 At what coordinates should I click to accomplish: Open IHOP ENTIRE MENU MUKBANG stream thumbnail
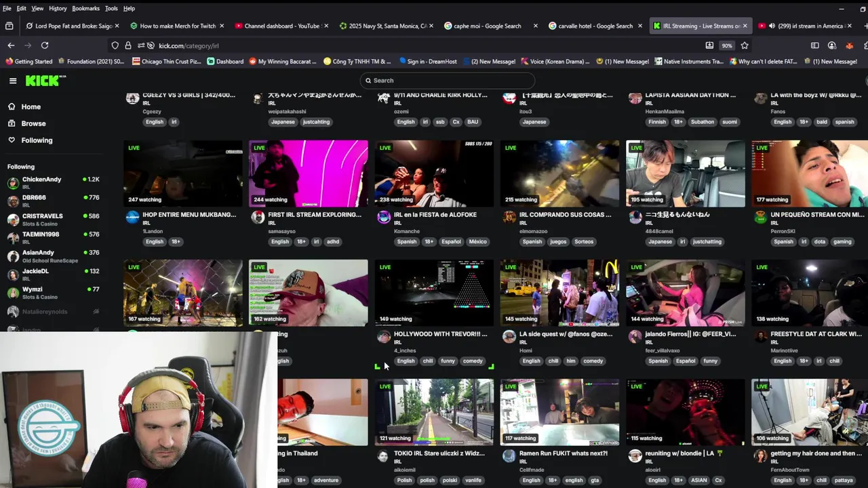[182, 174]
